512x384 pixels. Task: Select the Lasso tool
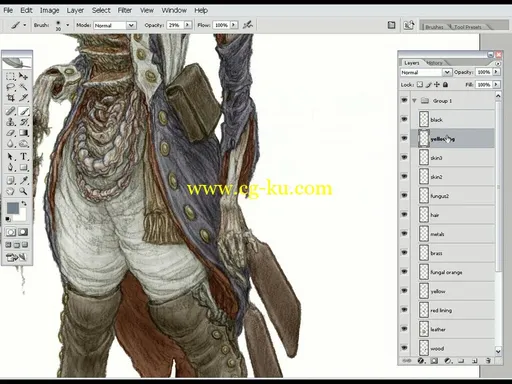coord(11,87)
